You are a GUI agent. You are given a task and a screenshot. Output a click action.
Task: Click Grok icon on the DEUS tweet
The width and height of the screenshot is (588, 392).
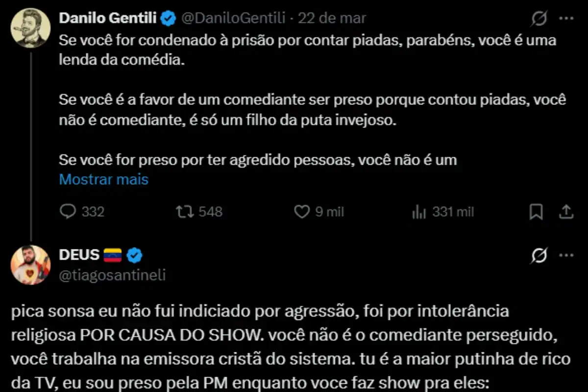pos(539,255)
